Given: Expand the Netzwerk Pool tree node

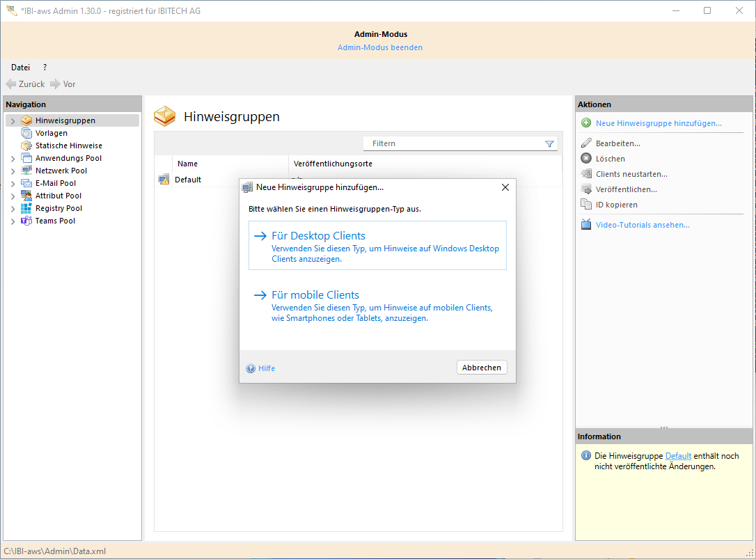Looking at the screenshot, I should 13,171.
